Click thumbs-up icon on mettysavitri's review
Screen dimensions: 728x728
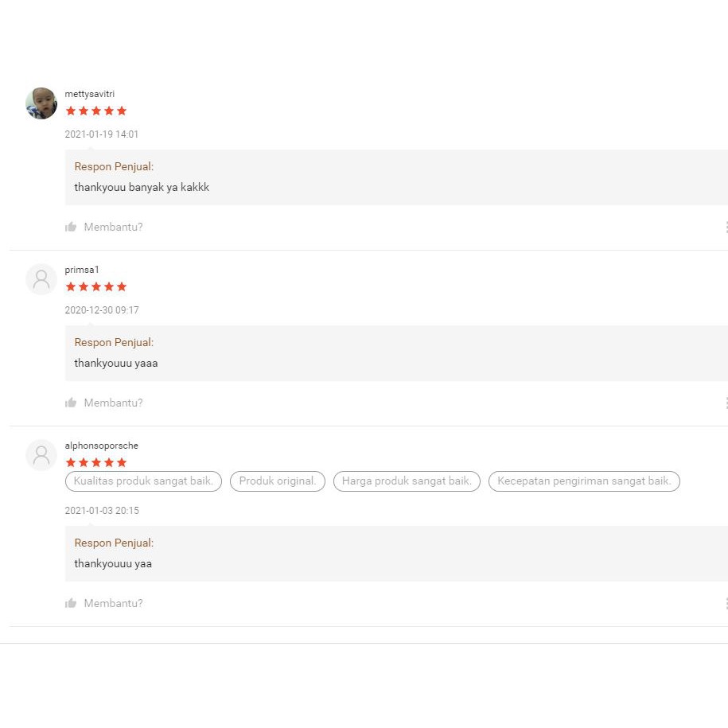(71, 227)
